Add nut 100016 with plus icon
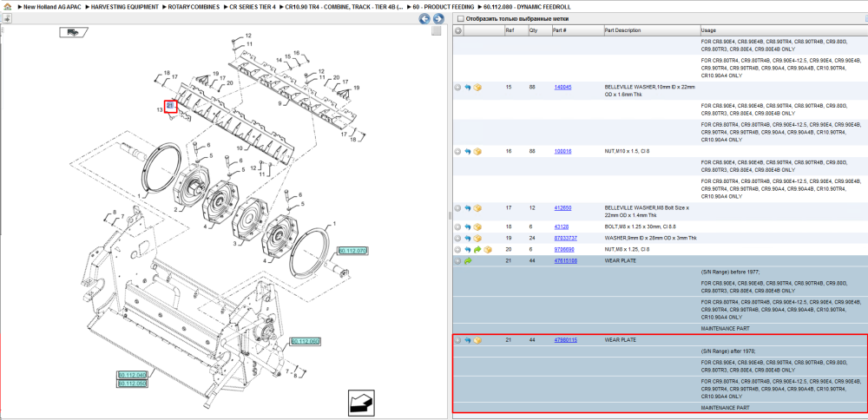Viewport: 868px width, 420px height. pos(457,151)
